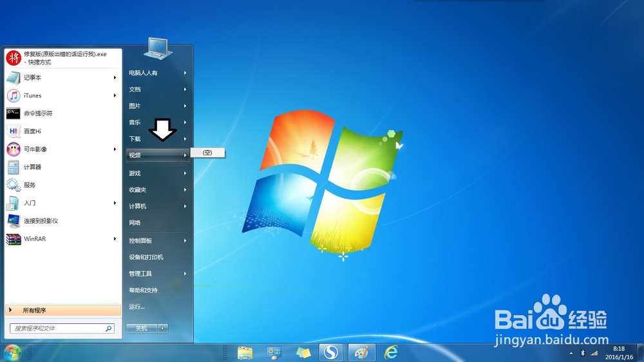Open the Control Panel taskbar icon
The height and width of the screenshot is (362, 644).
point(274,352)
